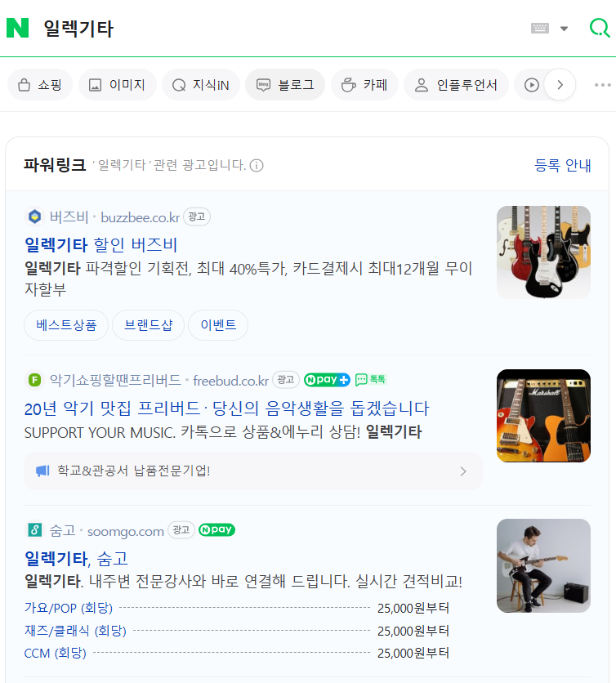Click the 프리버드 green F favicon
The width and height of the screenshot is (616, 683).
[x=35, y=380]
